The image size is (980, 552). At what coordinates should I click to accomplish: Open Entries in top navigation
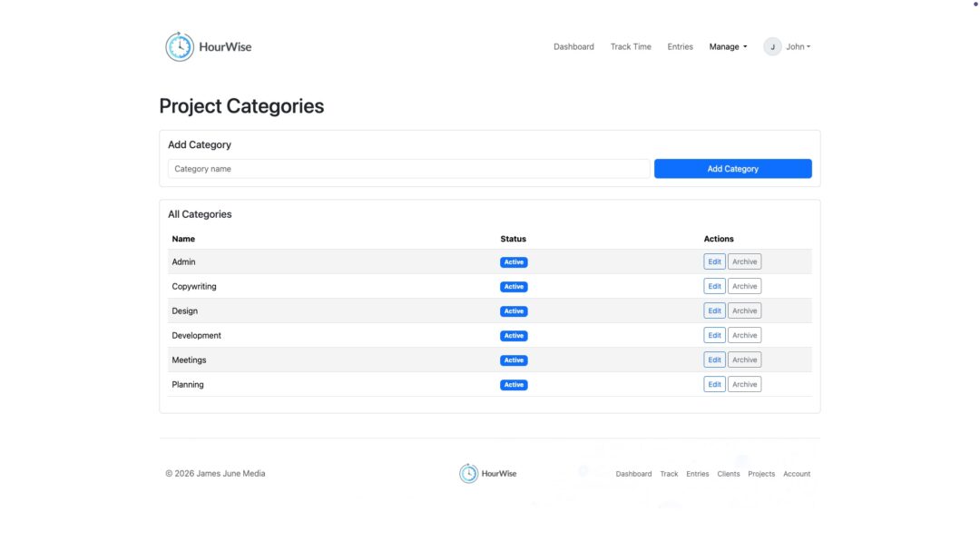[680, 47]
